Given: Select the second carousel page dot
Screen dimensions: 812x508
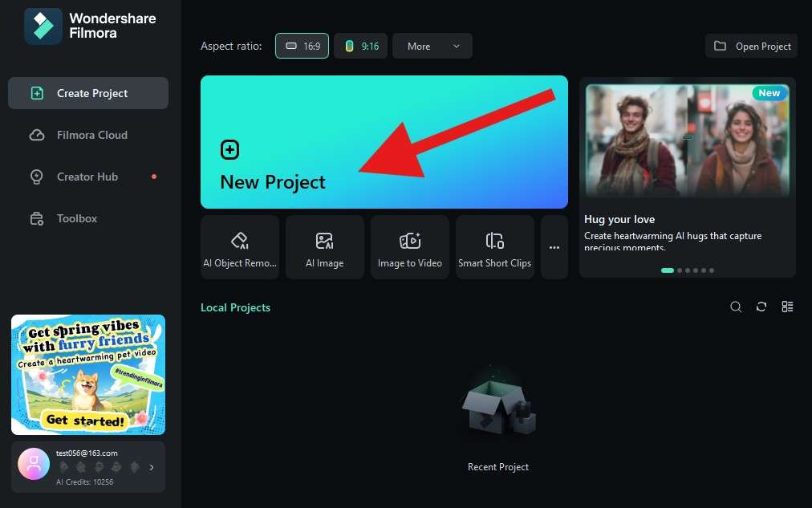Looking at the screenshot, I should 680,270.
